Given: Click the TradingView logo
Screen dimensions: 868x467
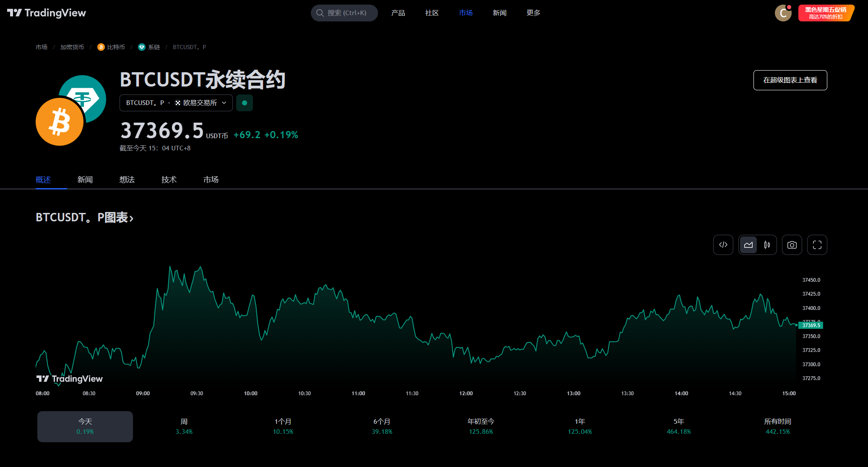Looking at the screenshot, I should click(x=46, y=13).
